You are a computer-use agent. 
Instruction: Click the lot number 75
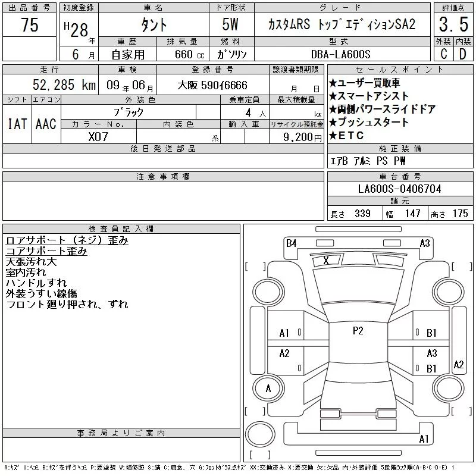point(29,24)
